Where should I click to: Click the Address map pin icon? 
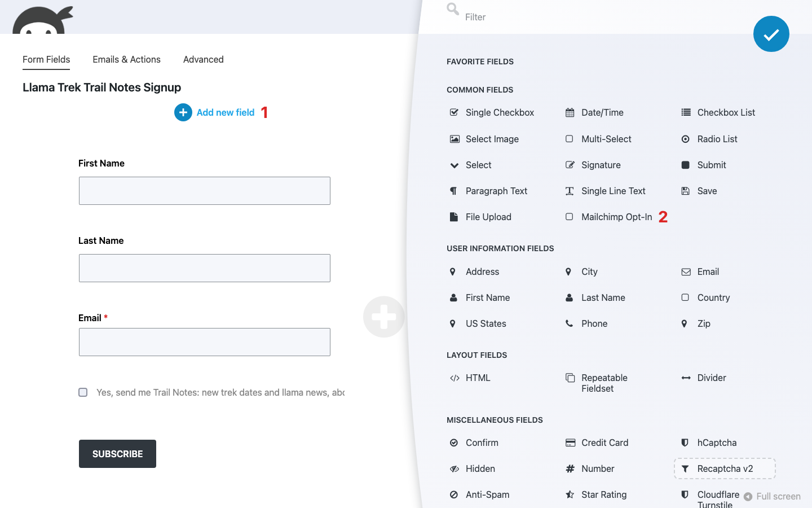pos(453,271)
